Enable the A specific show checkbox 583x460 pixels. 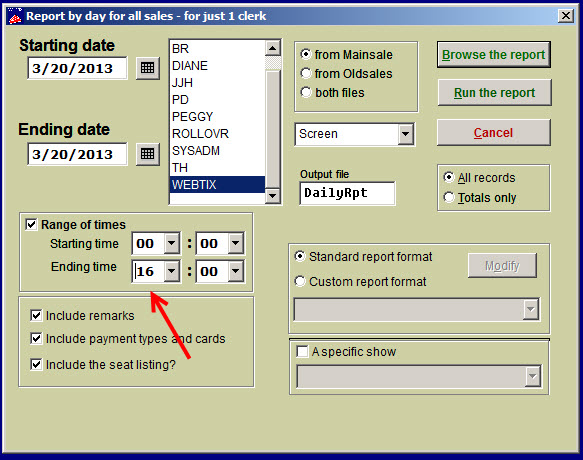302,351
